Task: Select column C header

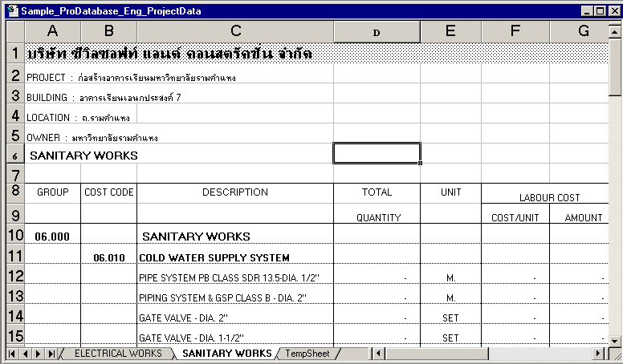Action: click(x=235, y=31)
